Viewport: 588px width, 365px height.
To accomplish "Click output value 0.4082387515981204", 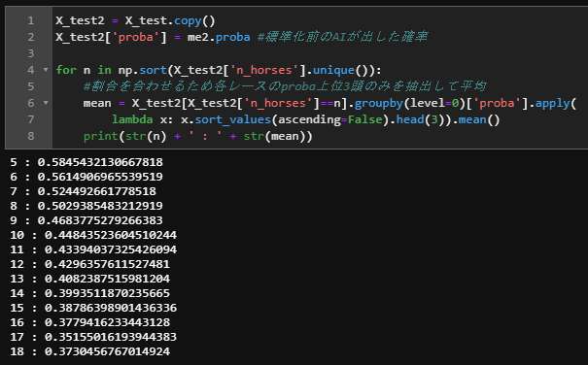I will point(107,280).
